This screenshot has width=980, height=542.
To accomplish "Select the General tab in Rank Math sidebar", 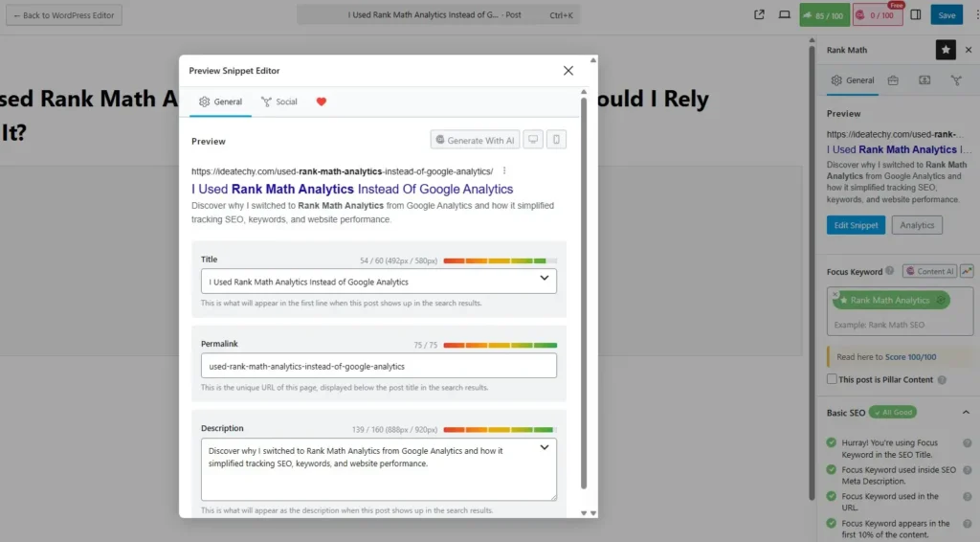I will tap(853, 80).
